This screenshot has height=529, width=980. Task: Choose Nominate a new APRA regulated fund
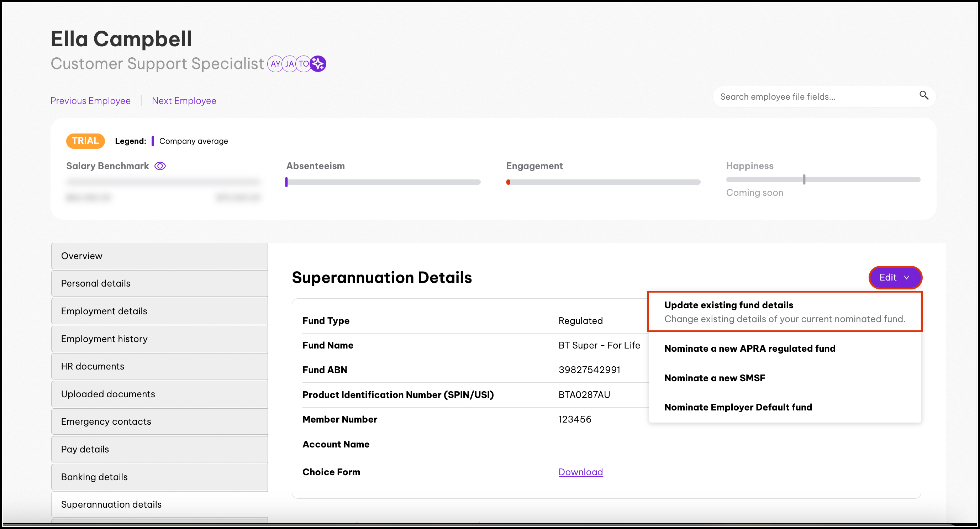point(749,348)
